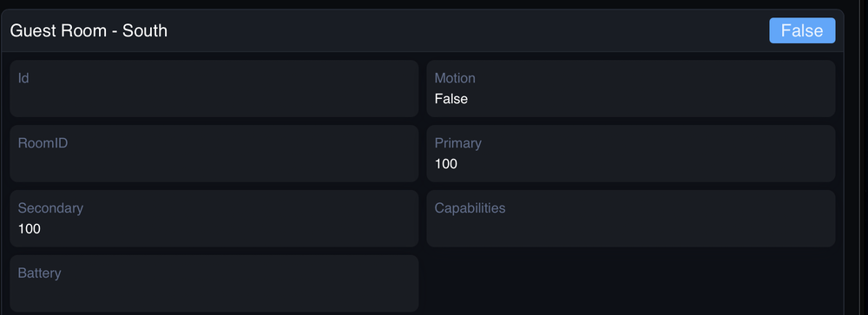Click the Motion label text
Image resolution: width=868 pixels, height=315 pixels.
click(455, 78)
